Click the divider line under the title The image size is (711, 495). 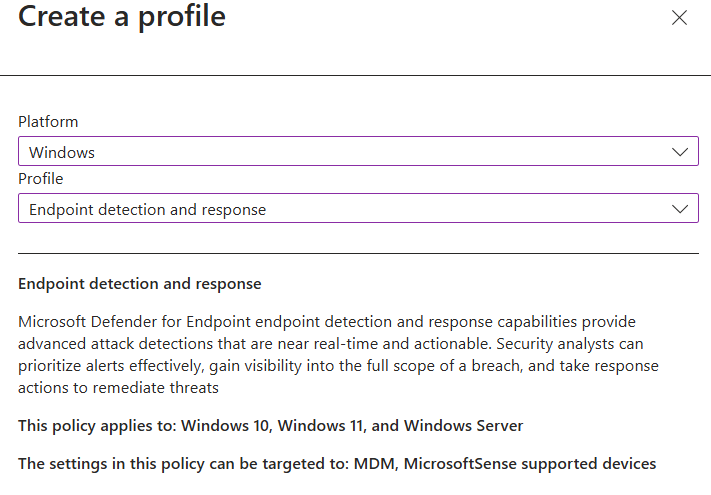point(358,75)
